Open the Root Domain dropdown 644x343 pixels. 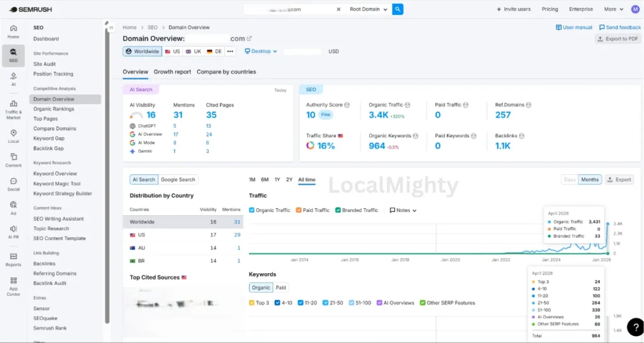click(x=369, y=9)
